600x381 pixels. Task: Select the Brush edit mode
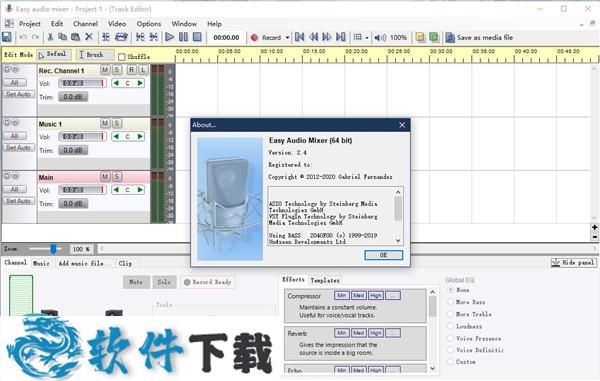tap(95, 55)
